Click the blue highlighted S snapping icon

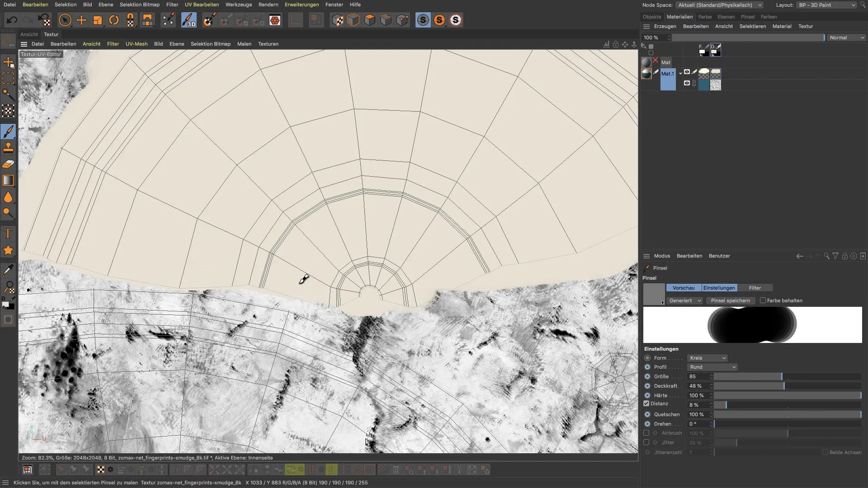click(x=423, y=20)
